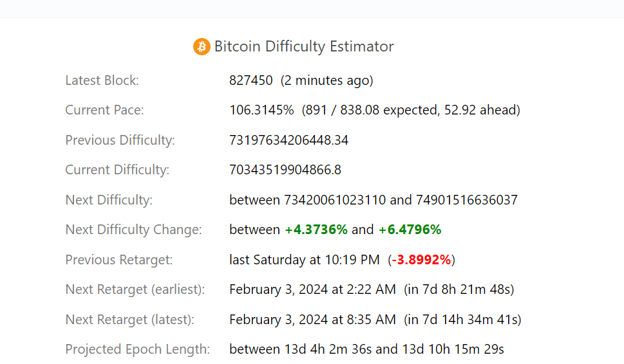Image resolution: width=624 pixels, height=364 pixels.
Task: Select the latest block number 827450
Action: click(x=251, y=80)
